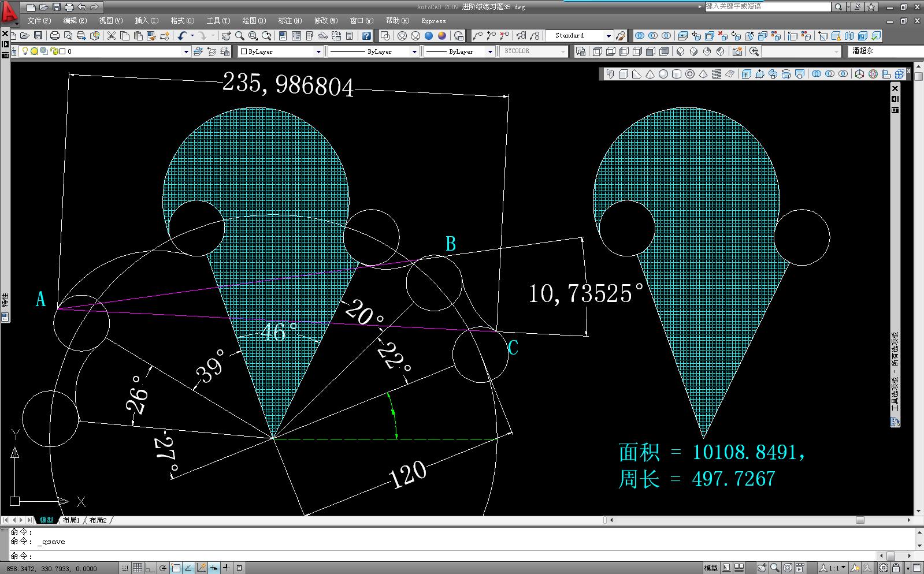Open the 编辑(E) menu

click(x=75, y=21)
